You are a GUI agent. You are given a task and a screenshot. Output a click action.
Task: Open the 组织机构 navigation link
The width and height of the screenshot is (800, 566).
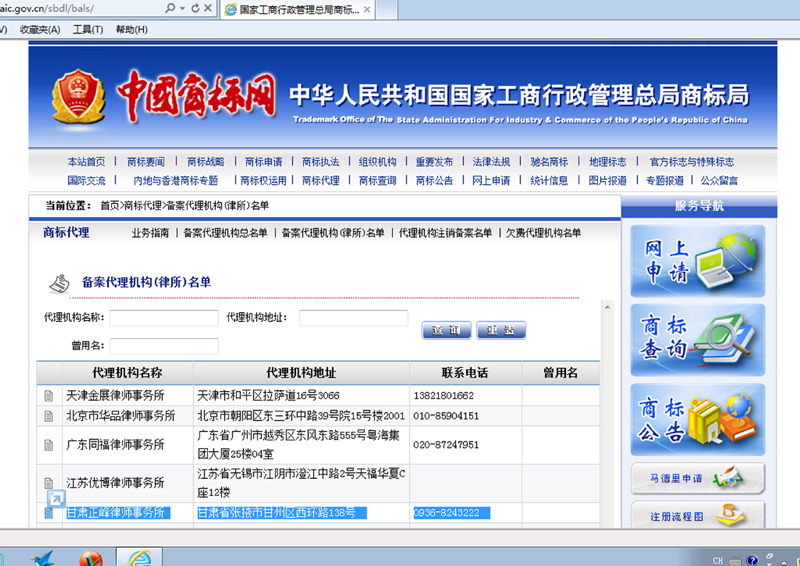(378, 162)
